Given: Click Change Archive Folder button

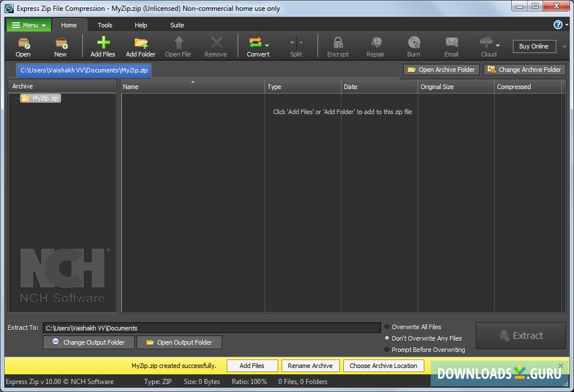Looking at the screenshot, I should point(524,70).
